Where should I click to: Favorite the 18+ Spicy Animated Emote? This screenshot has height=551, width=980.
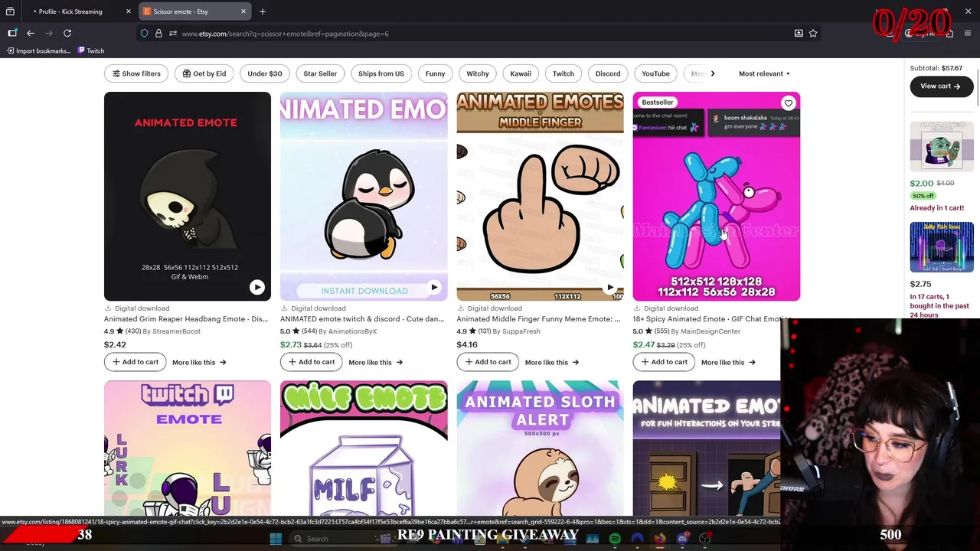coord(788,103)
